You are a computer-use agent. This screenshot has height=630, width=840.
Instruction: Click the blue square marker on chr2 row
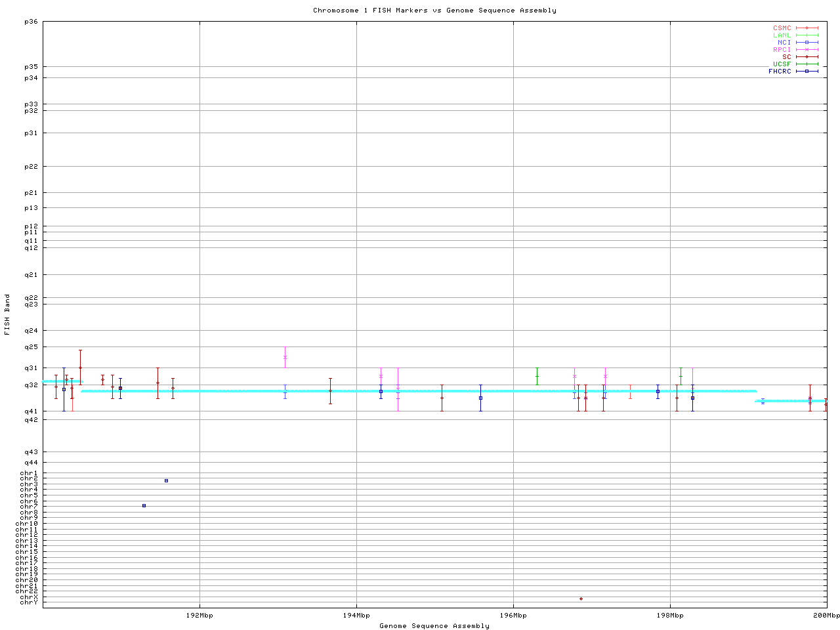pyautogui.click(x=166, y=481)
